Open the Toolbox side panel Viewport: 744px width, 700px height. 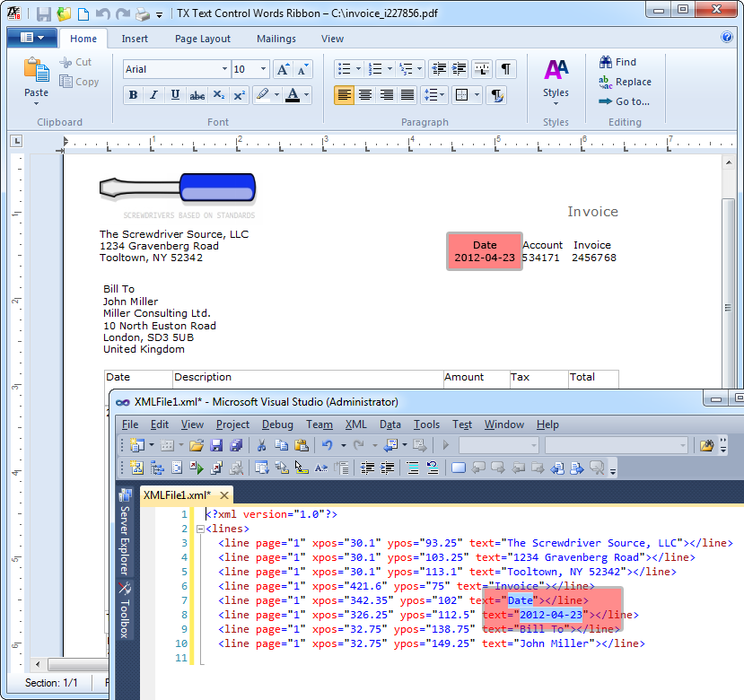125,611
